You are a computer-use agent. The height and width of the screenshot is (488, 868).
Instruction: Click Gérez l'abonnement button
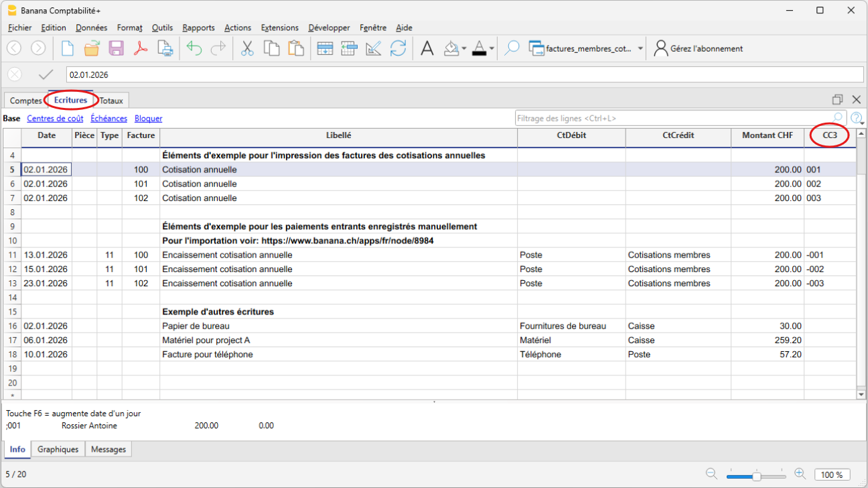click(x=699, y=48)
